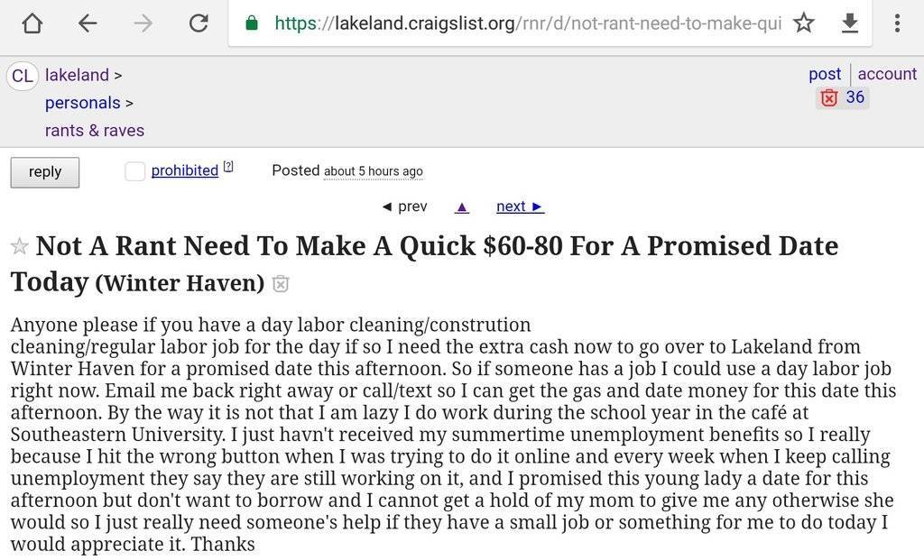
Task: Go to the next posting
Action: [x=520, y=207]
